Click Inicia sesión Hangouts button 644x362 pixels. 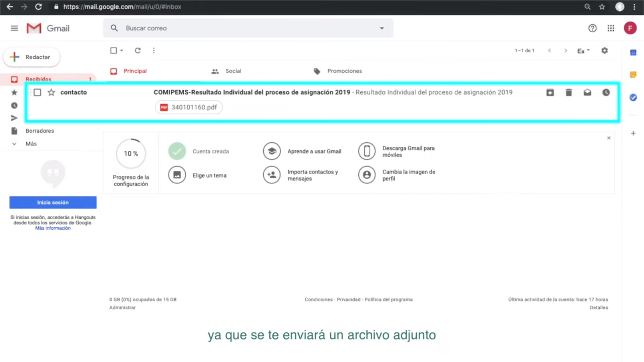click(x=53, y=202)
